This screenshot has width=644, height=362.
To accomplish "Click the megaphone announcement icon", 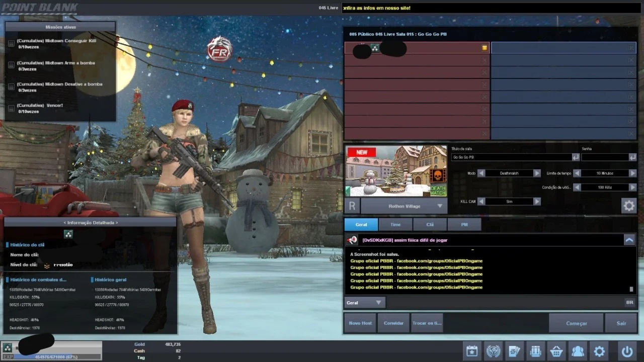I will (x=352, y=240).
